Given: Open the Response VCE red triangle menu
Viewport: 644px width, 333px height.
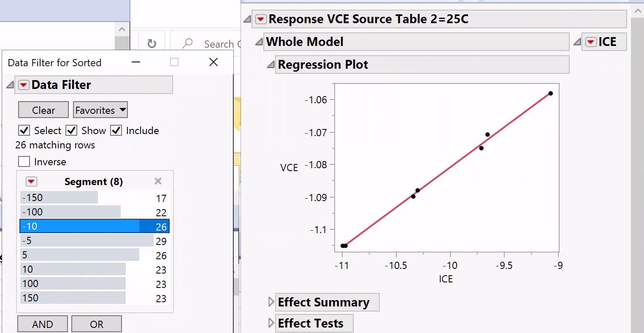Looking at the screenshot, I should pyautogui.click(x=261, y=19).
